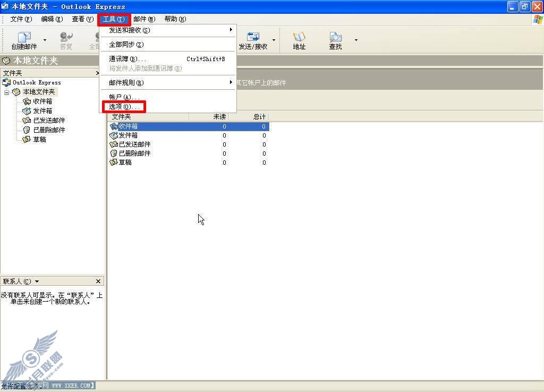The height and width of the screenshot is (392, 544).
Task: Click the 已删除邮件 row in folder list
Action: click(x=189, y=154)
